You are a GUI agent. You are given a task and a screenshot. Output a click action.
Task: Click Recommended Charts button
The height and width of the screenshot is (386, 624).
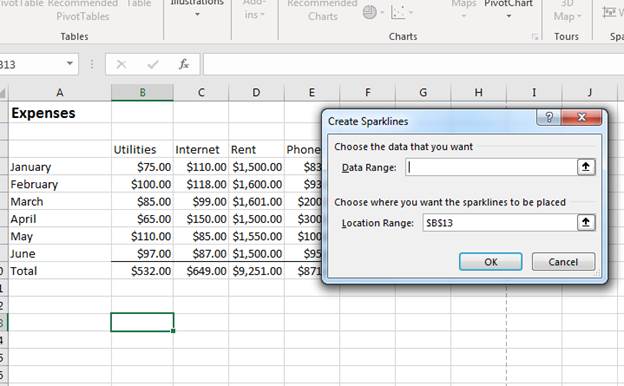coord(322,10)
